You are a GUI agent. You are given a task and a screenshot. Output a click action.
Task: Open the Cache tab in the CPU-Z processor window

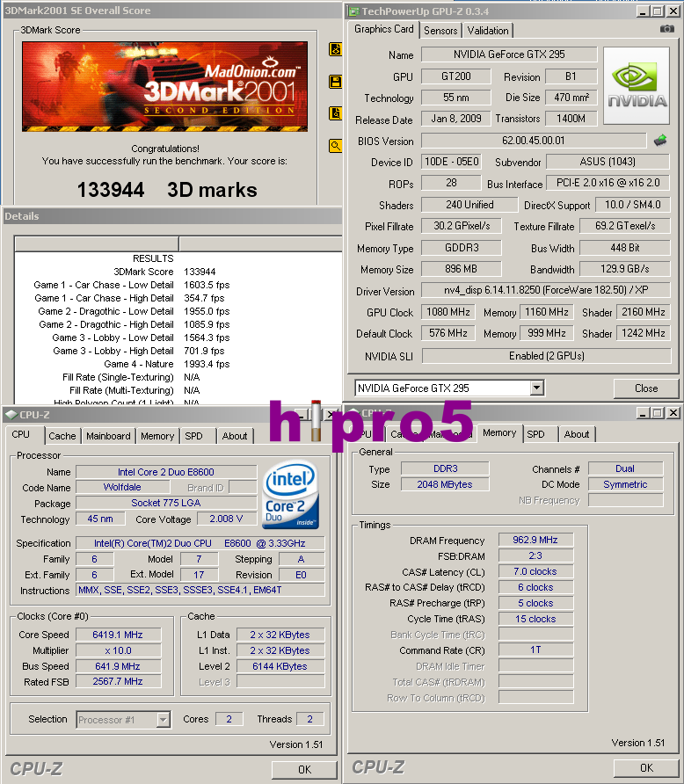[x=62, y=436]
